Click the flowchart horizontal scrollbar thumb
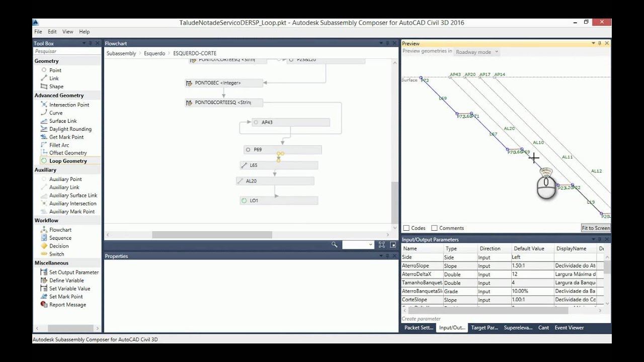This screenshot has height=362, width=644. (212, 235)
